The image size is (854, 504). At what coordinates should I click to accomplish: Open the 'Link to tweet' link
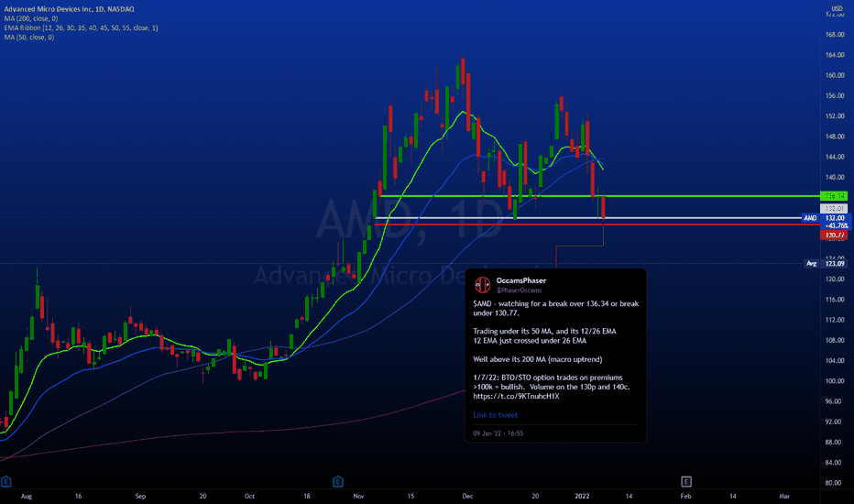[495, 414]
